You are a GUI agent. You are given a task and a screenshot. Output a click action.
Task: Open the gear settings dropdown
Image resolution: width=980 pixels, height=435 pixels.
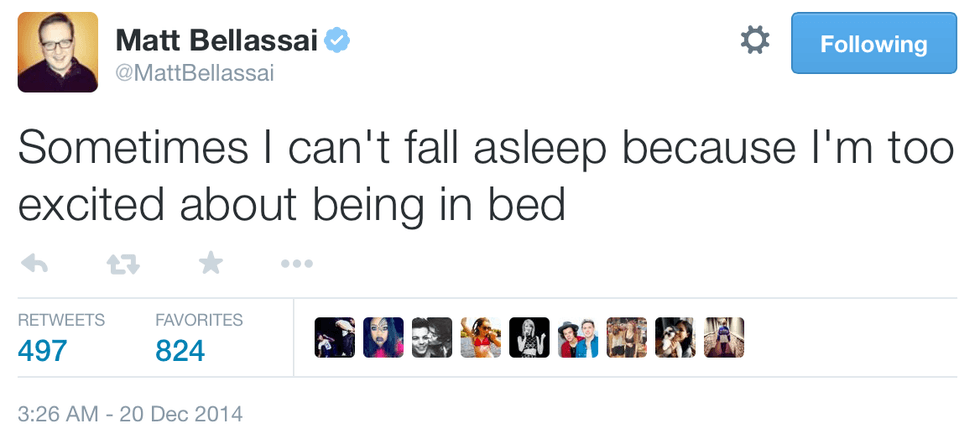click(754, 41)
